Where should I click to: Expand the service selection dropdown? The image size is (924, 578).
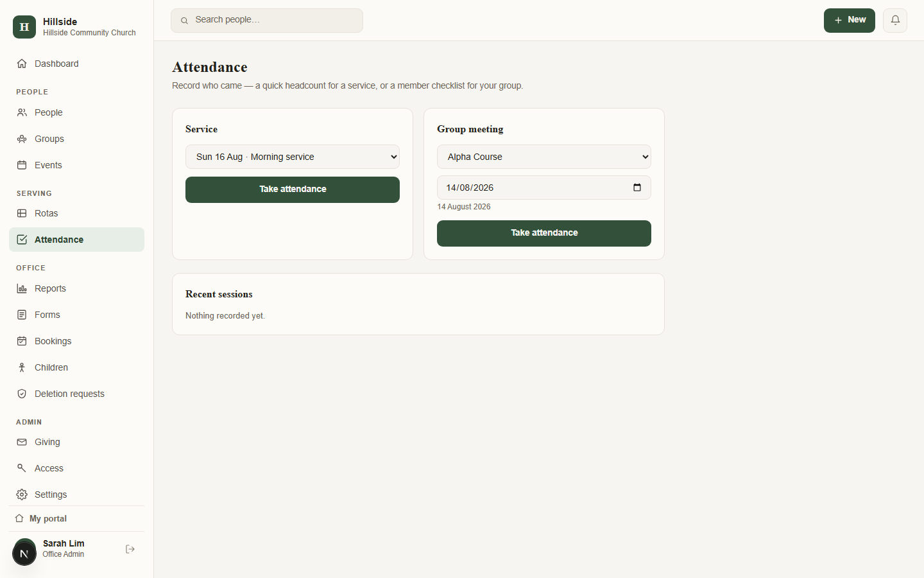[x=293, y=157]
